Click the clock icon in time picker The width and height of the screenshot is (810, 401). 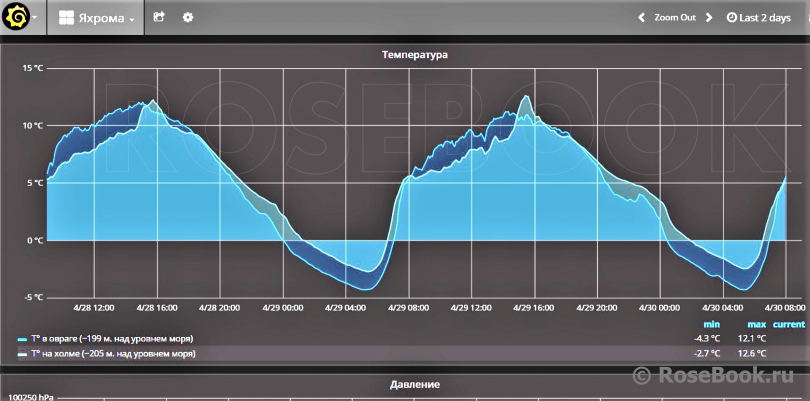pyautogui.click(x=731, y=18)
